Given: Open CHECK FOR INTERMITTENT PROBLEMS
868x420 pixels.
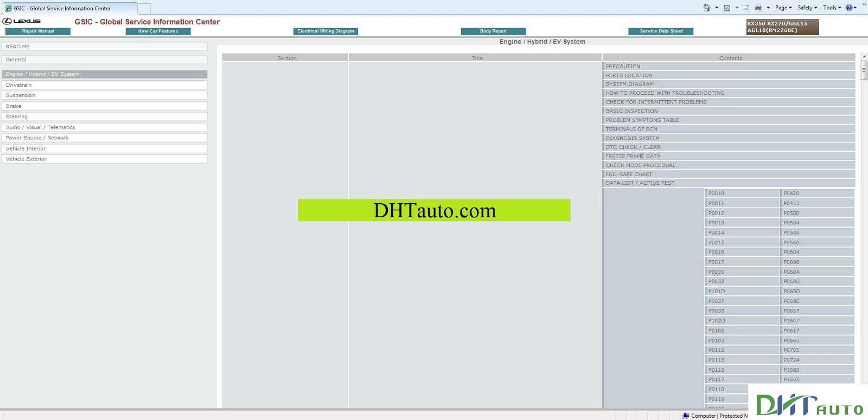Looking at the screenshot, I should [x=729, y=102].
